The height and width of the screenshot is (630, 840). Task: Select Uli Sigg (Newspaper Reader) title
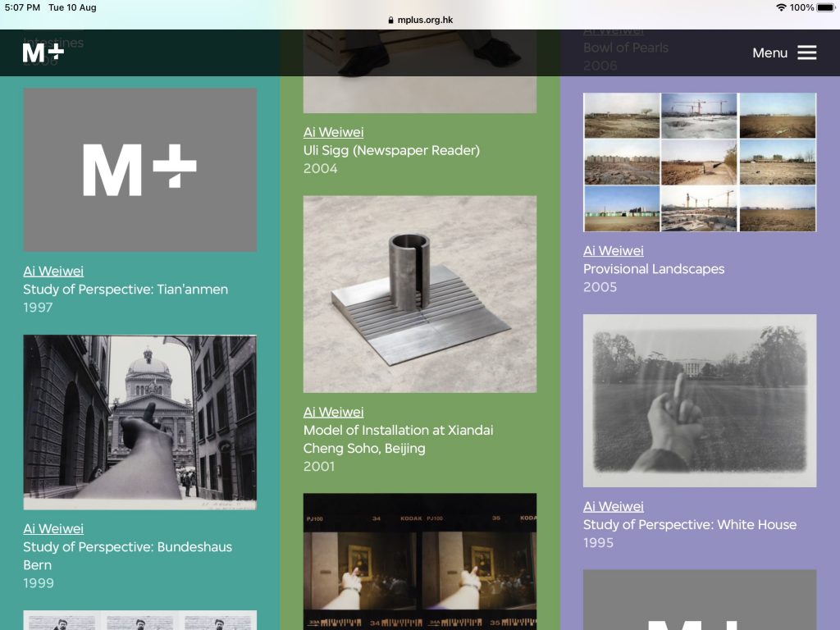click(391, 150)
